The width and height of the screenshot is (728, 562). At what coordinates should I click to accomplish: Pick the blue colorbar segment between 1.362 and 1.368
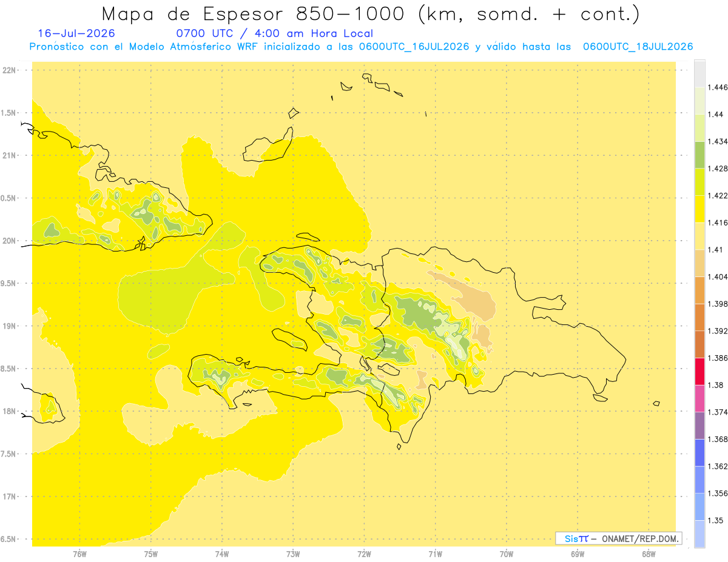[699, 453]
